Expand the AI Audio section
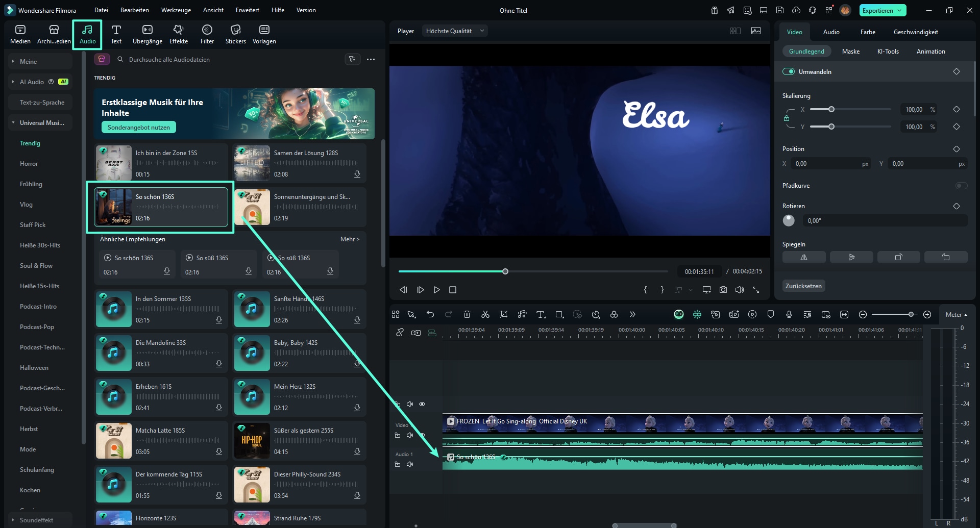 [x=13, y=82]
